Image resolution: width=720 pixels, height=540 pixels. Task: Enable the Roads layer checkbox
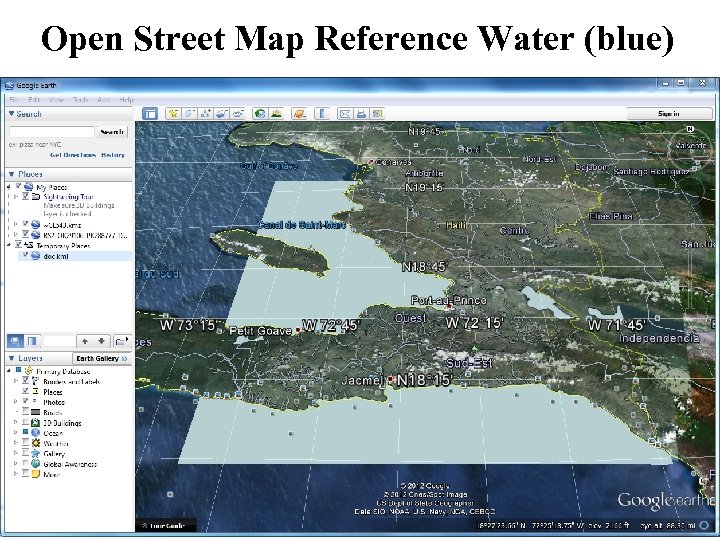(25, 412)
